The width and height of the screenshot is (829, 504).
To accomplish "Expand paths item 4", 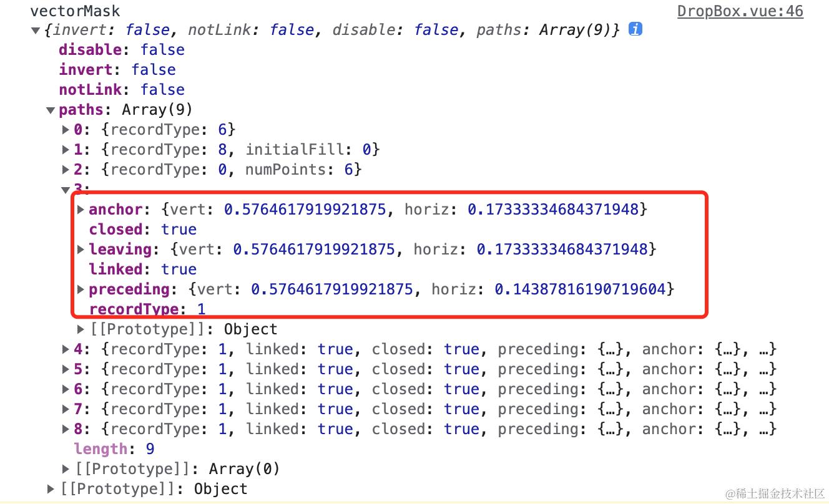I will [x=66, y=349].
